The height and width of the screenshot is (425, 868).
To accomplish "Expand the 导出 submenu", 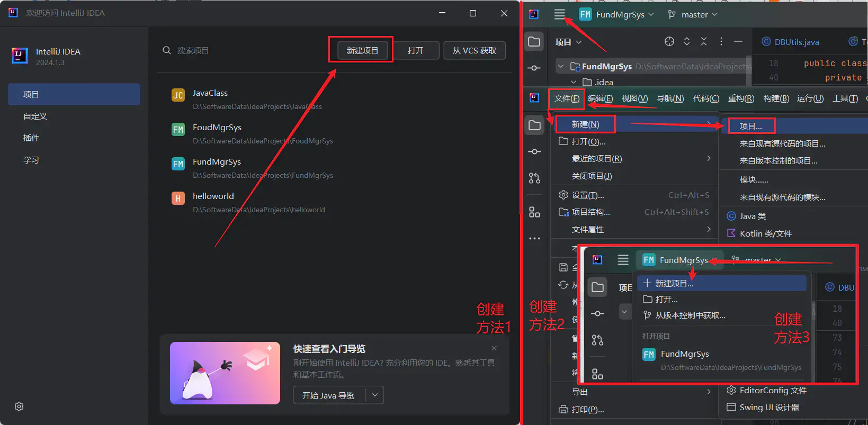I will (636, 392).
